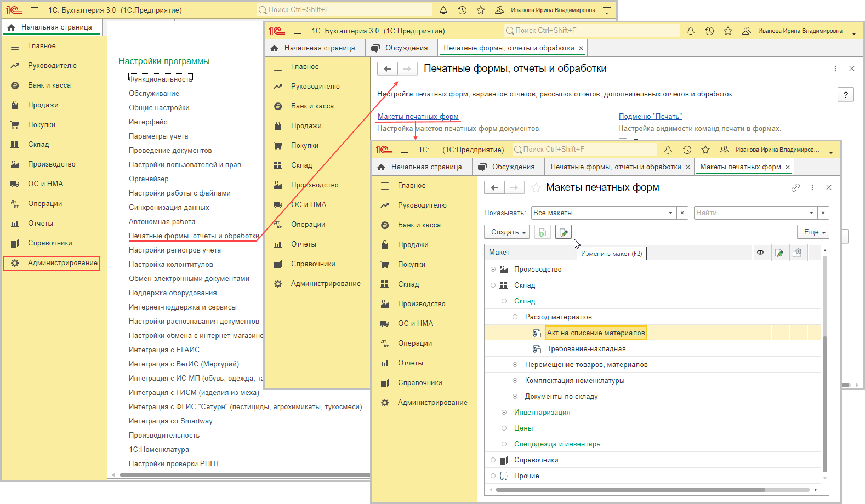Click the edited-layout pencil column header

pyautogui.click(x=779, y=253)
